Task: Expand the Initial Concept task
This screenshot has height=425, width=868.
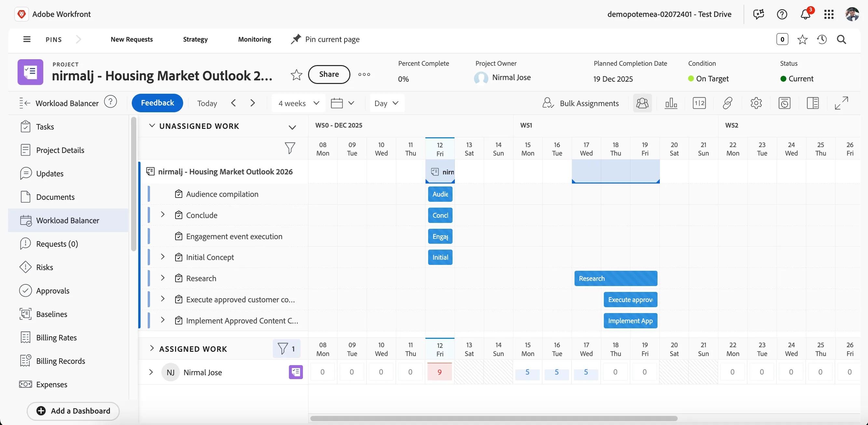Action: [x=162, y=256]
